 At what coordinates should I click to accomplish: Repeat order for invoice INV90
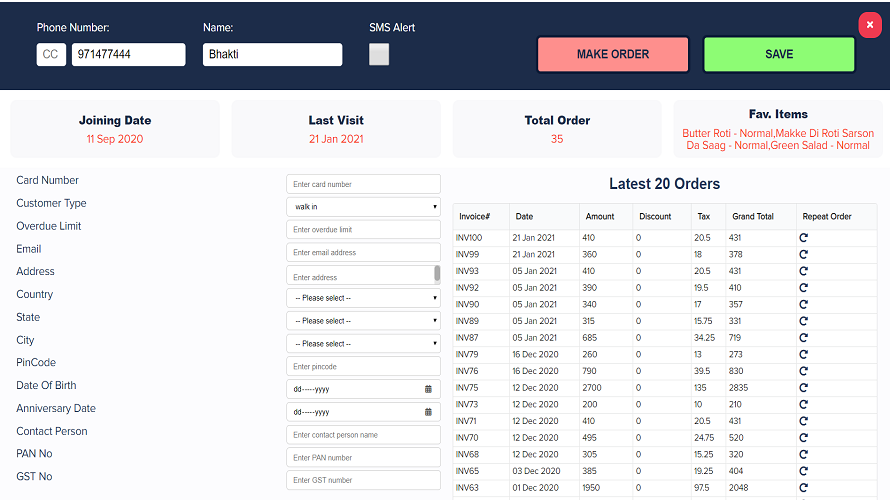tap(803, 304)
